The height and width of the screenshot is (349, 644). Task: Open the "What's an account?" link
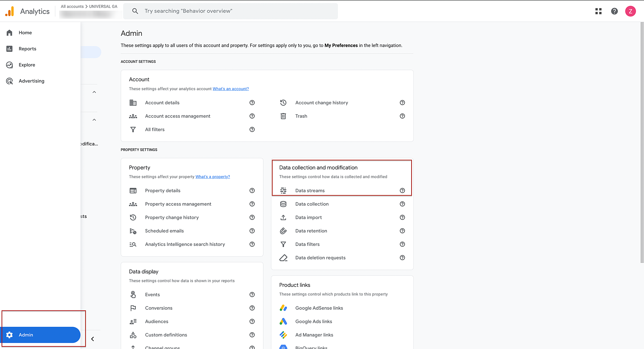[231, 89]
